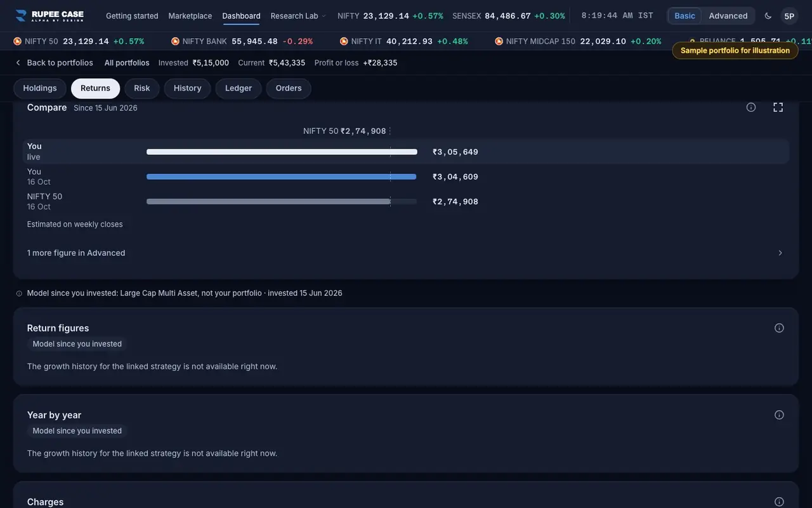Click the Charges info icon
The height and width of the screenshot is (508, 812).
[x=780, y=502]
